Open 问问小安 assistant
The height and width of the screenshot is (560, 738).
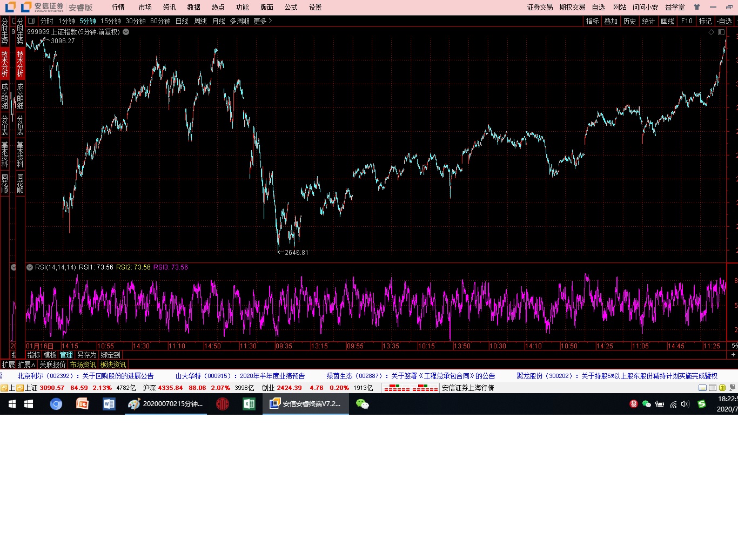coord(646,7)
